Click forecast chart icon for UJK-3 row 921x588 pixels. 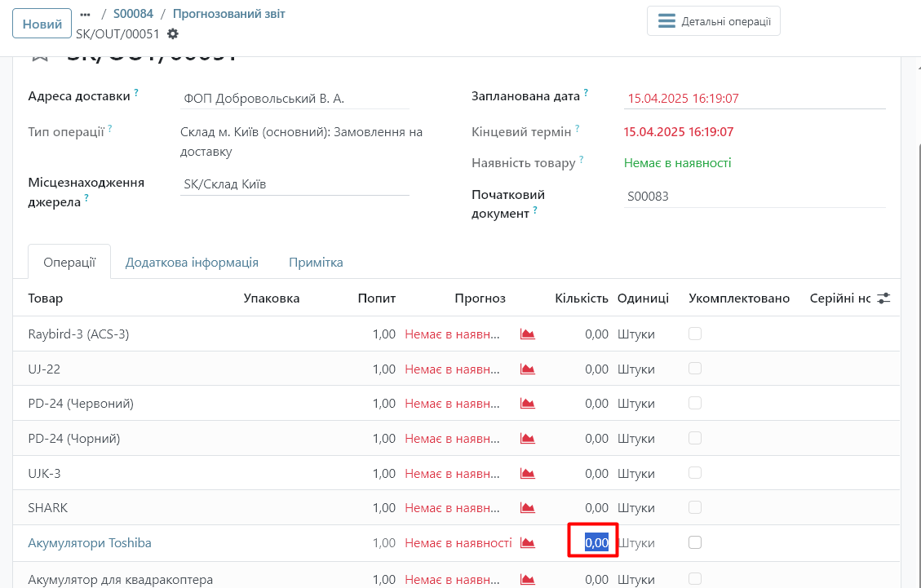click(528, 473)
